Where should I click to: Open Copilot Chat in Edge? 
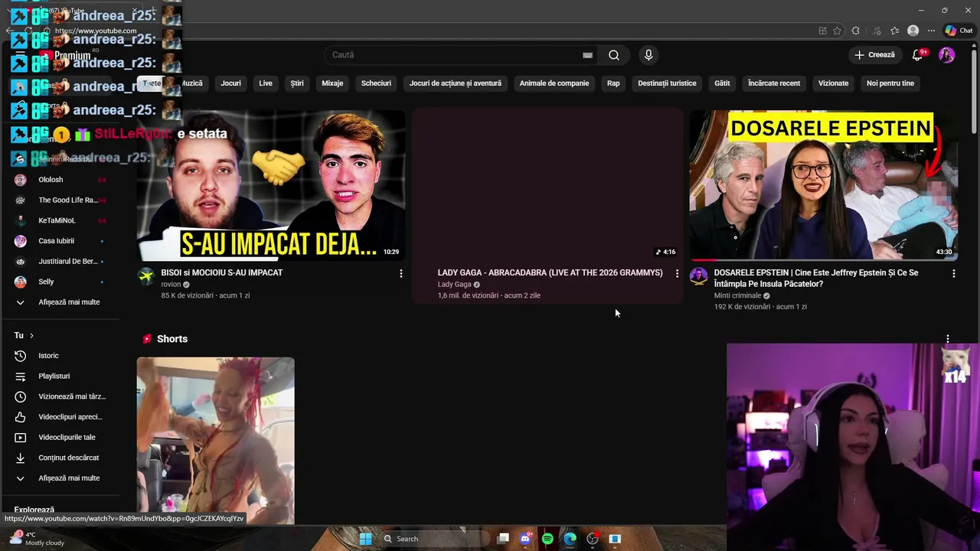coord(959,31)
